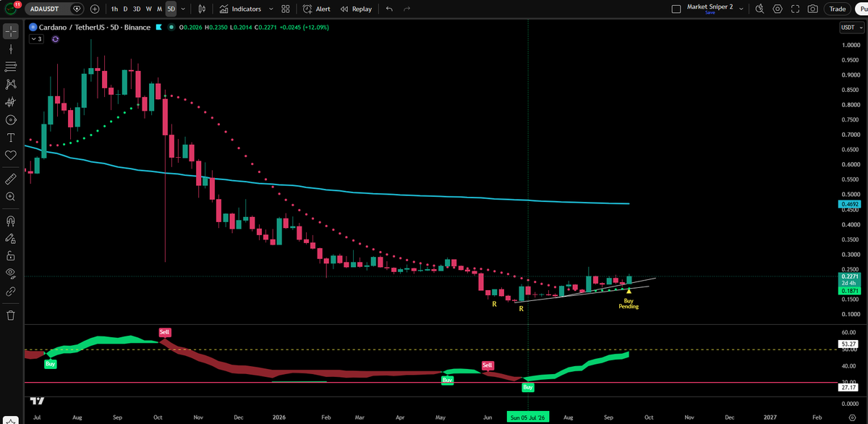The height and width of the screenshot is (424, 868).
Task: Undo the last chart action
Action: point(389,9)
